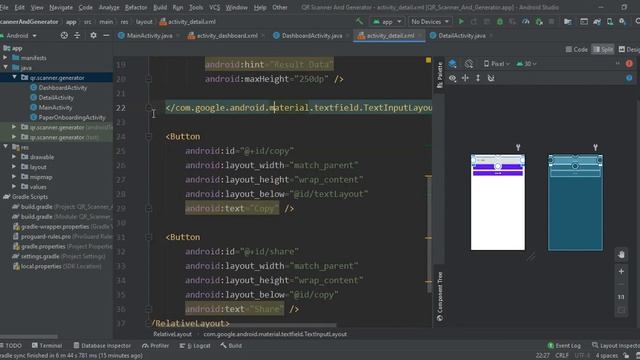
Task: Click the yellow warning marker in the editor
Action: [x=428, y=60]
